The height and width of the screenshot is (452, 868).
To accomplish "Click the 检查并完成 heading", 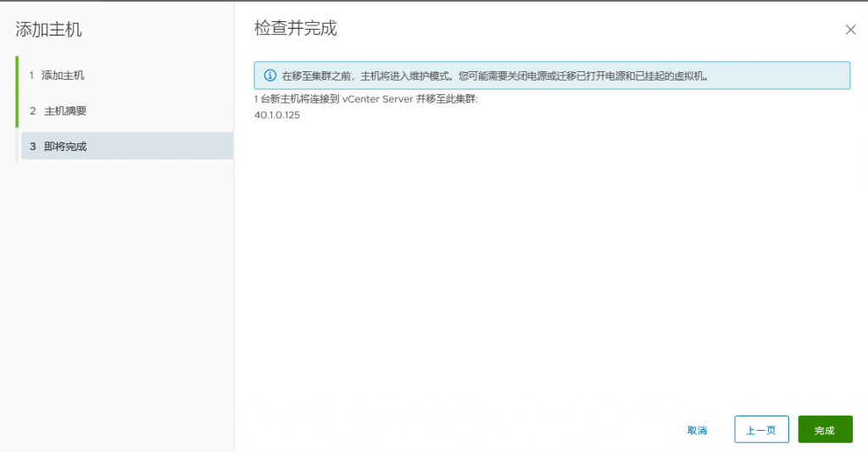I will click(x=295, y=28).
